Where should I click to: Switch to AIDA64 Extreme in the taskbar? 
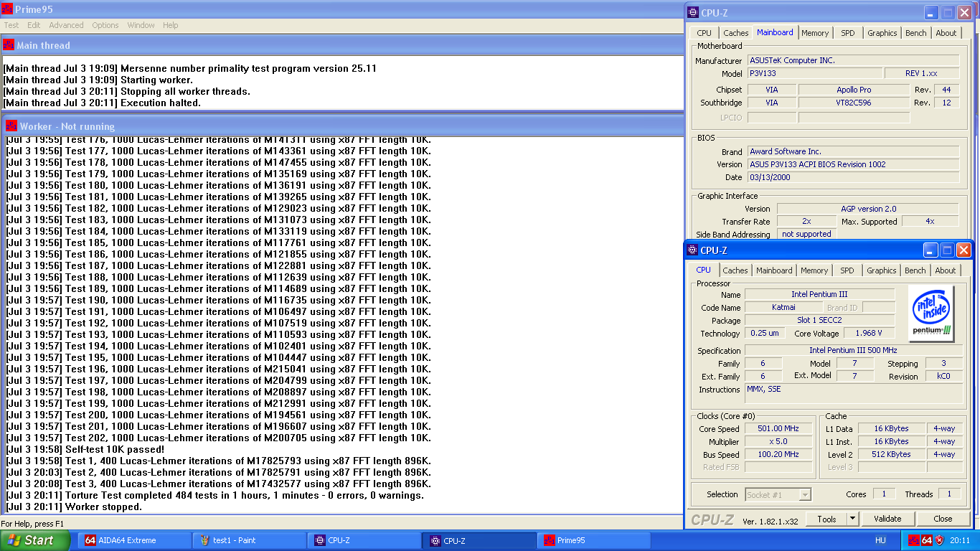point(133,540)
